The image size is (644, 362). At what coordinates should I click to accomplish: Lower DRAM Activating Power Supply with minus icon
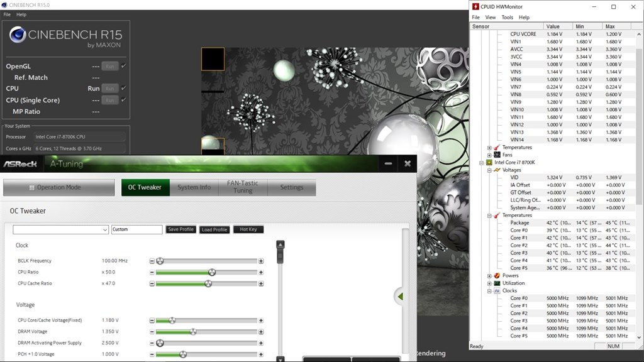[x=152, y=343]
